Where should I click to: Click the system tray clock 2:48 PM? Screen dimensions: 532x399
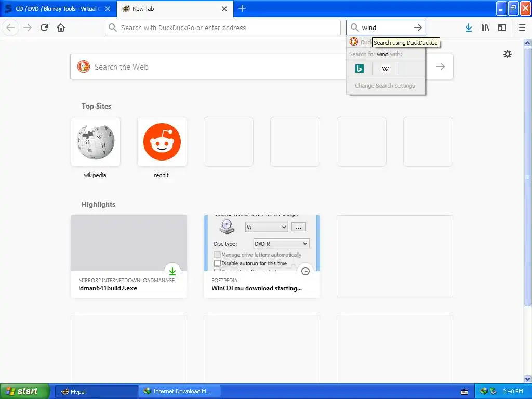click(513, 391)
